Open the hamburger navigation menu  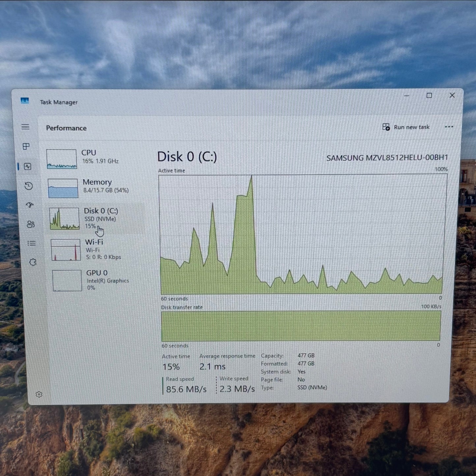tap(25, 127)
